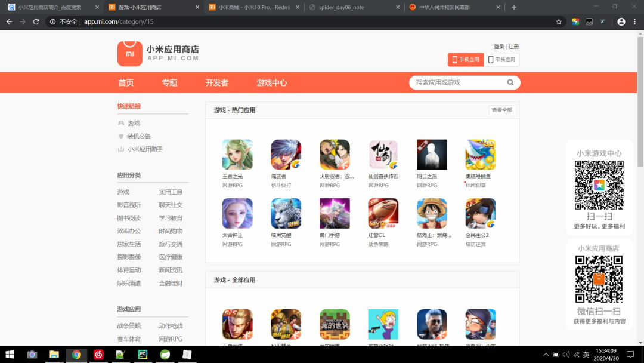The height and width of the screenshot is (363, 644).
Task: Open the 火影忍者 game icon
Action: (x=335, y=155)
